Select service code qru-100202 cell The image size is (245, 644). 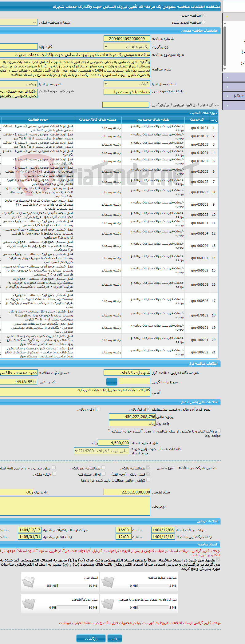[197, 352]
